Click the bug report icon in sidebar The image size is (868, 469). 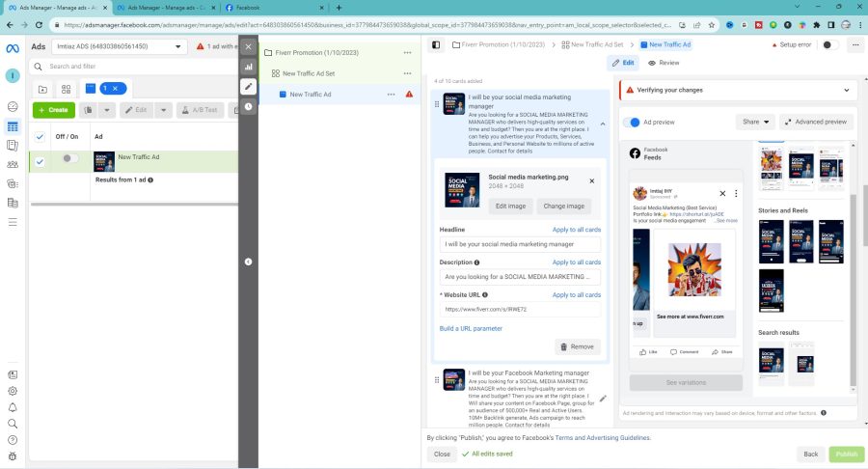(13, 456)
